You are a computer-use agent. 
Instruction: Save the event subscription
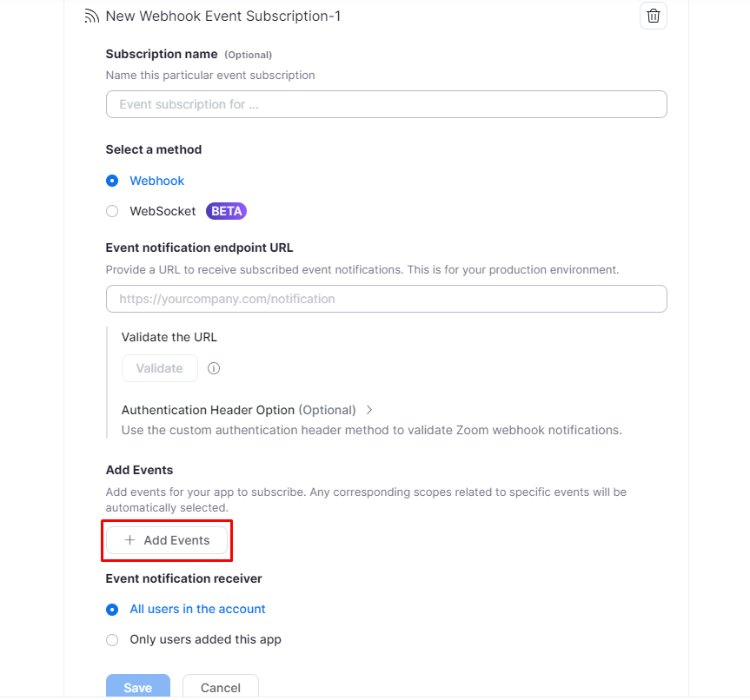point(138,687)
